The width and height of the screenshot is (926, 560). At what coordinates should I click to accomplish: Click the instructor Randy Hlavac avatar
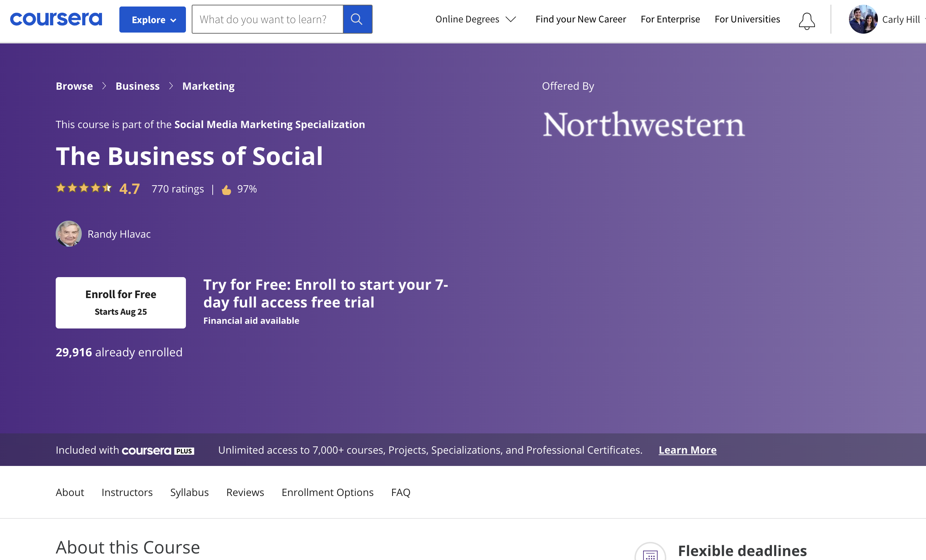(x=69, y=233)
